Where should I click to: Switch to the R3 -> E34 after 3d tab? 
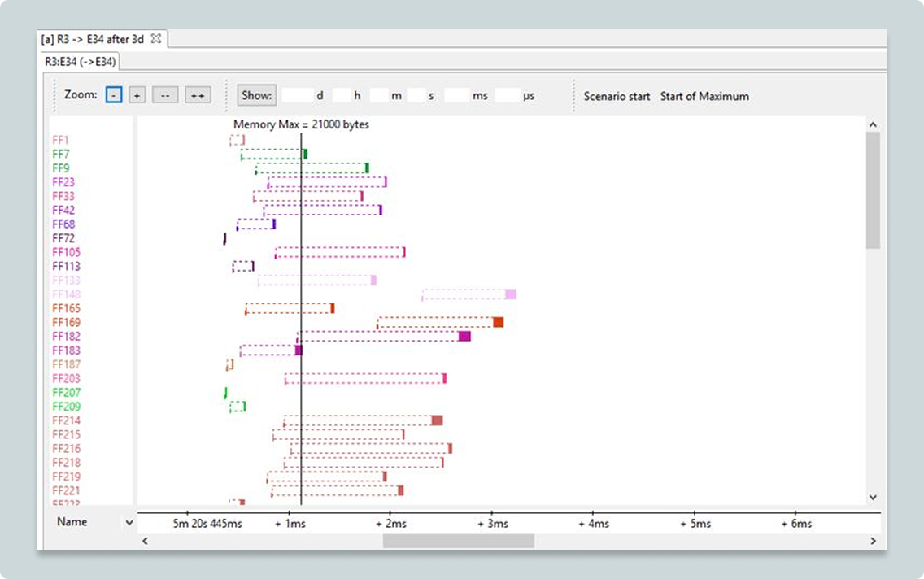92,39
